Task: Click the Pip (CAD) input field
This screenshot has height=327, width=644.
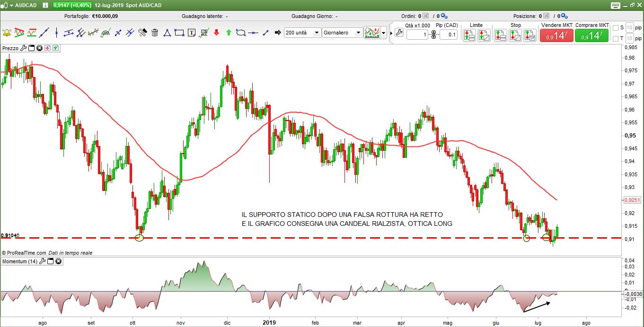Action: (449, 34)
